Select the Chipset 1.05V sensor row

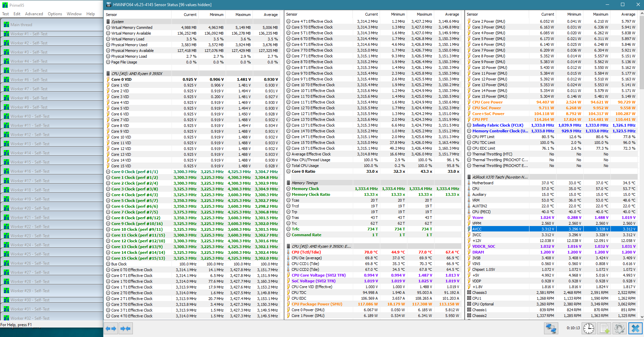[x=551, y=269]
